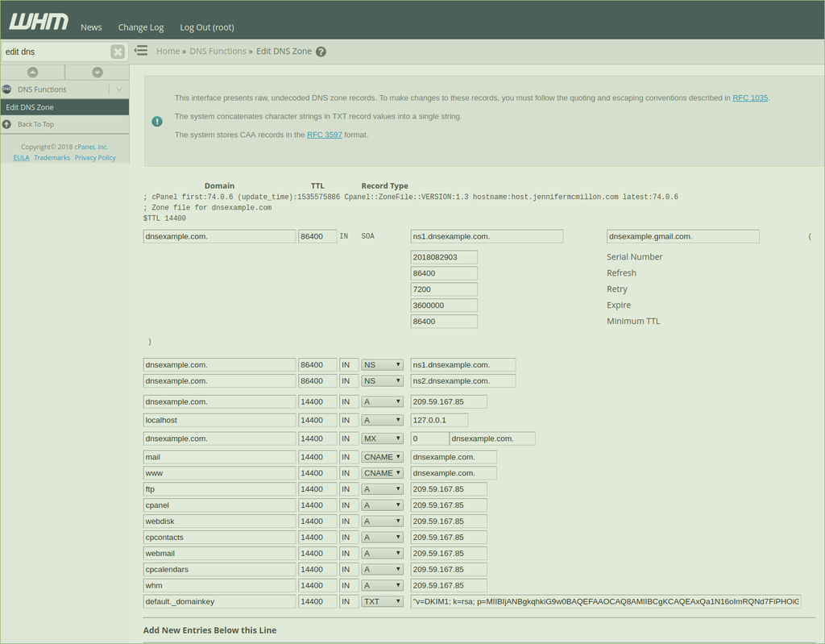825x644 pixels.
Task: Click the WHM logo
Action: (x=37, y=22)
